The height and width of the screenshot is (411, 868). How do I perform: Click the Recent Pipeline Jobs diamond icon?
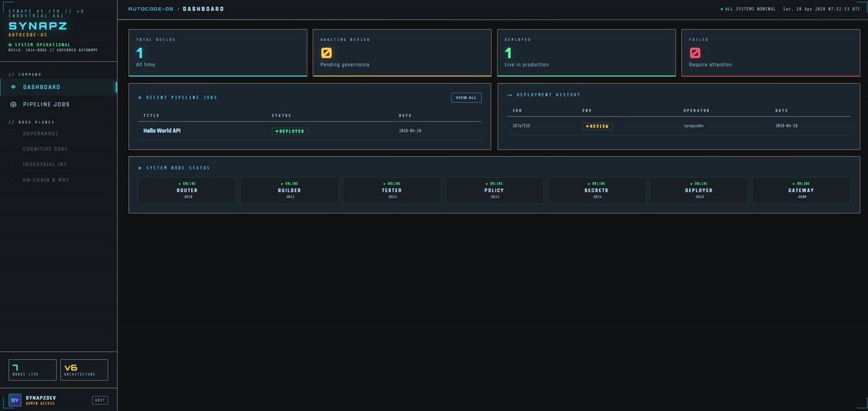(140, 97)
